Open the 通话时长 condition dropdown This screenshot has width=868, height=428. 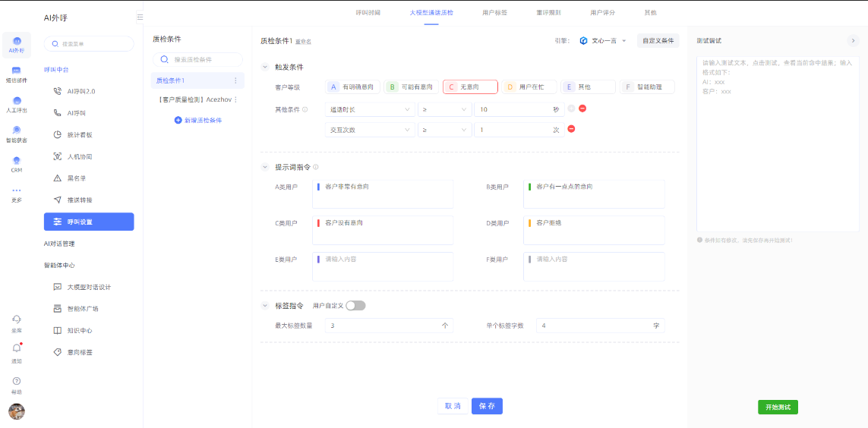click(369, 109)
